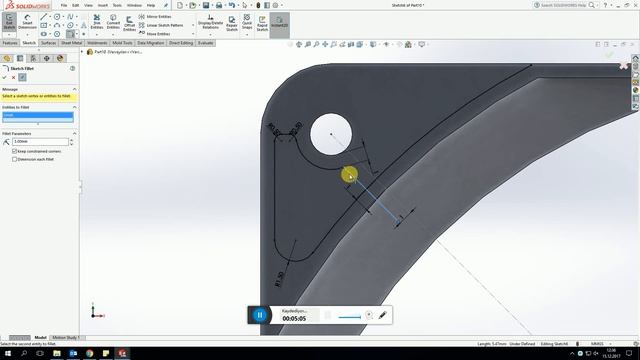Open the Quick Snaps dropdown arrow
The height and width of the screenshot is (360, 640).
click(x=247, y=35)
